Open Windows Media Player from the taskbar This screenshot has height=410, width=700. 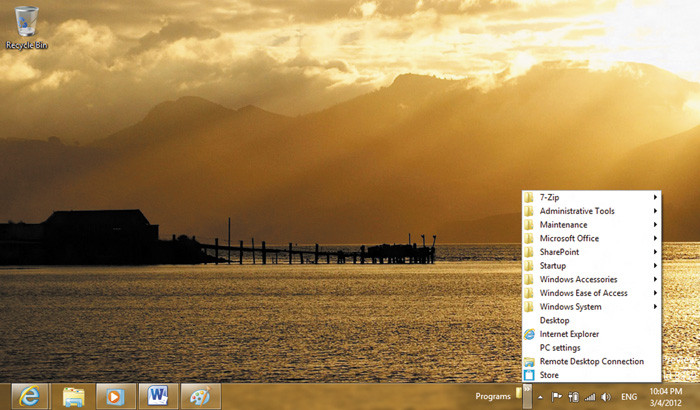(x=115, y=396)
